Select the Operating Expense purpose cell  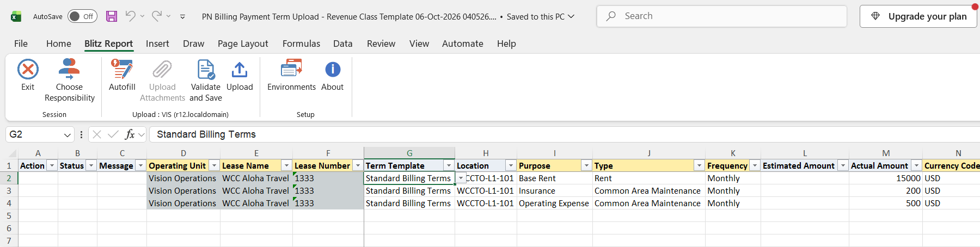coord(555,203)
